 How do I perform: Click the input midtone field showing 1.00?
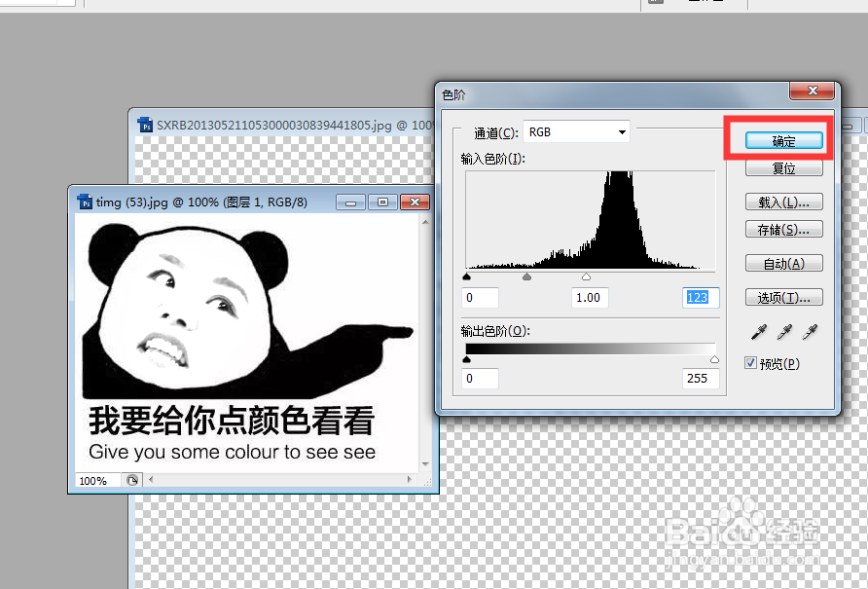tap(590, 298)
